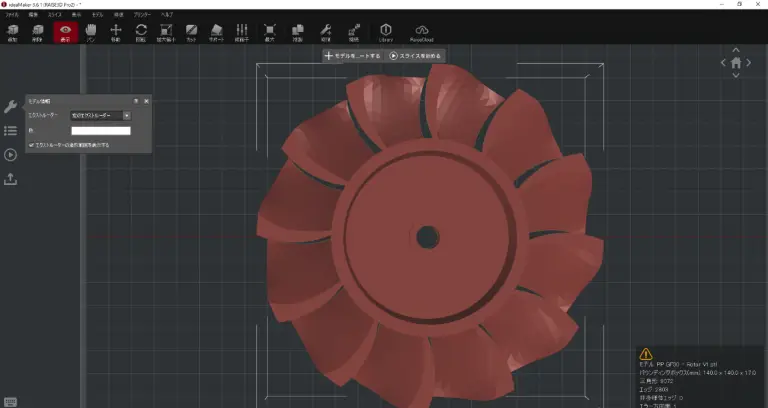The image size is (768, 408).
Task: Toggle the wrench model info sidebar panel
Action: [x=10, y=107]
